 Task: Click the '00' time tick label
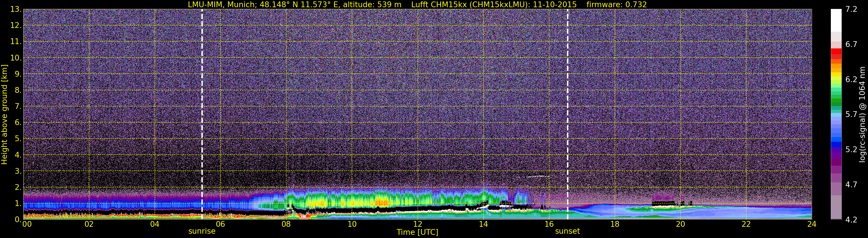point(27,224)
